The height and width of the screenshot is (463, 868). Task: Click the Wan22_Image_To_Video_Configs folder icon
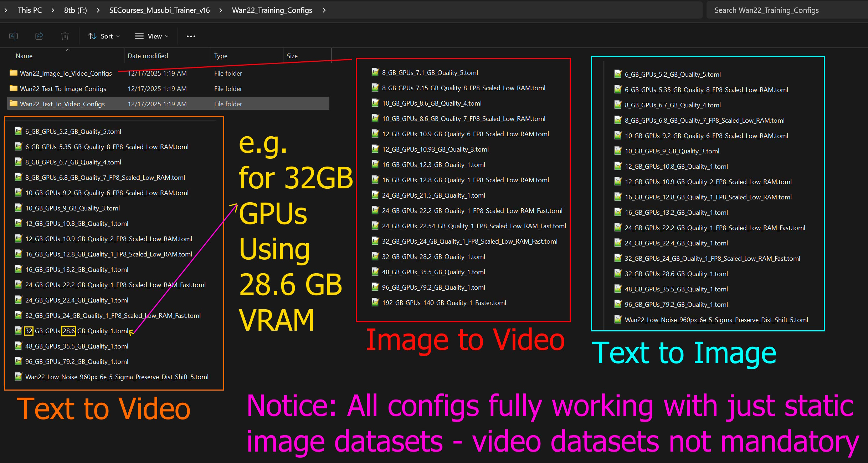[x=14, y=73]
